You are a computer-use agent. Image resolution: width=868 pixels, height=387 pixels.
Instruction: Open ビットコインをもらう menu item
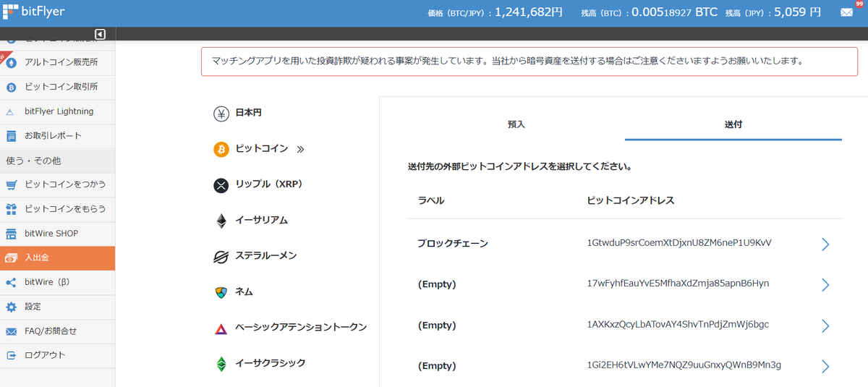click(65, 209)
